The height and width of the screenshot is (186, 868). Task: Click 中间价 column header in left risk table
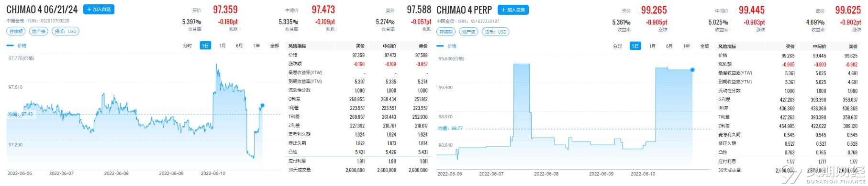pyautogui.click(x=389, y=46)
